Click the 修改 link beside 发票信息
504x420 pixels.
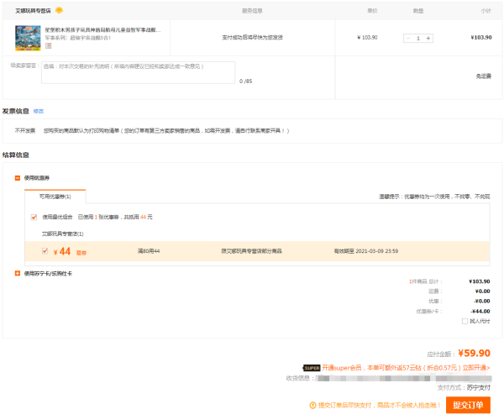39,111
